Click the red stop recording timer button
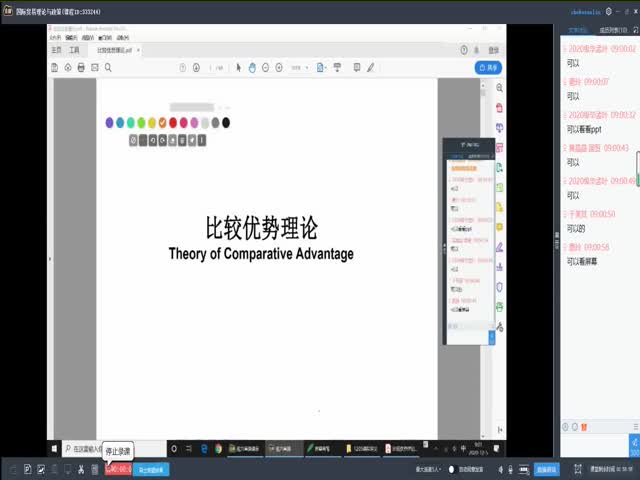Image resolution: width=640 pixels, height=480 pixels. click(118, 469)
